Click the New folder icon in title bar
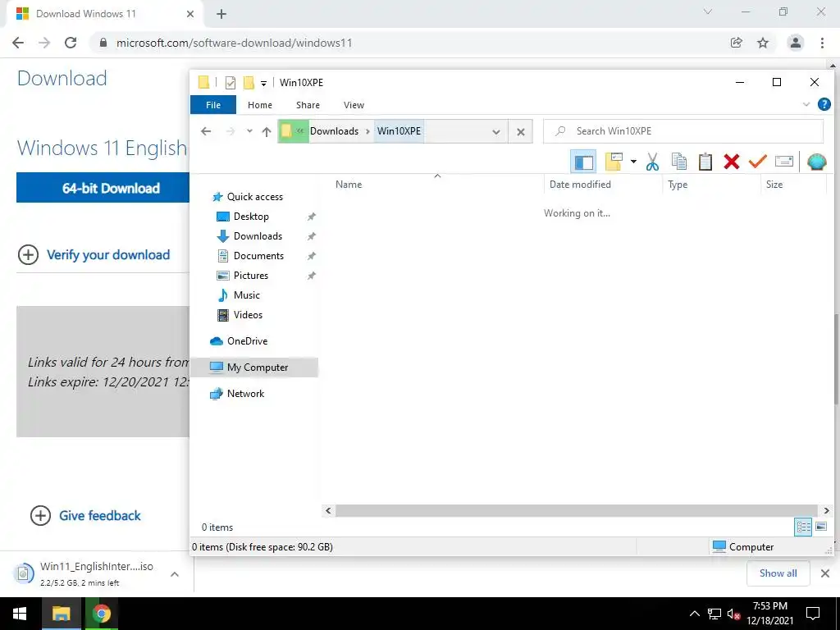This screenshot has height=630, width=840. pyautogui.click(x=249, y=83)
